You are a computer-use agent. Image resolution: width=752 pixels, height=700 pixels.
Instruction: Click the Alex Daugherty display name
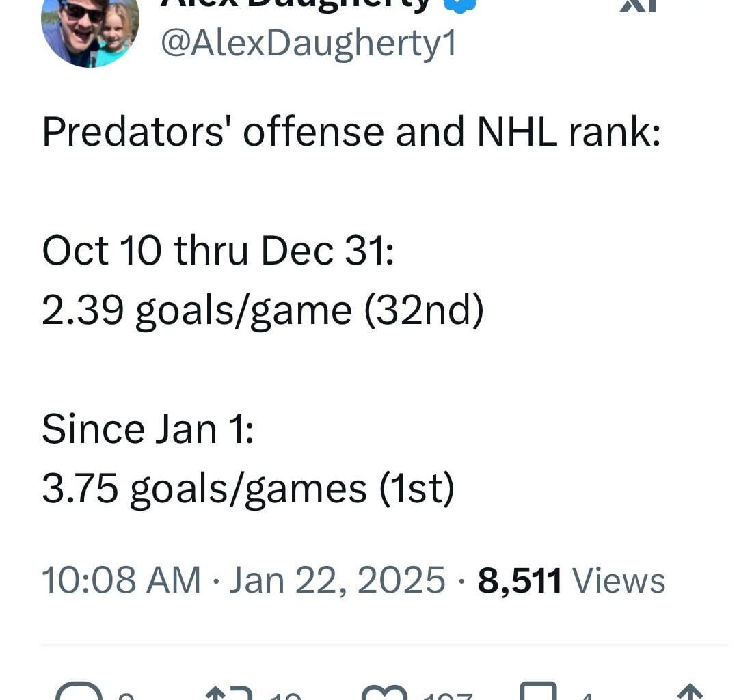(295, 4)
